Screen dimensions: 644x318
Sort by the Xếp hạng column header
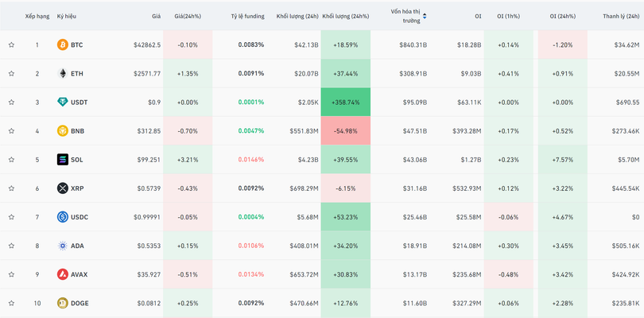click(x=37, y=16)
